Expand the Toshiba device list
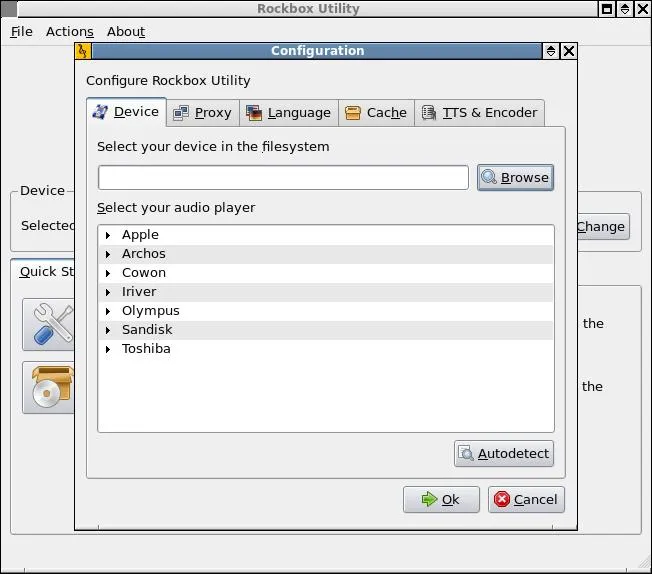The height and width of the screenshot is (574, 652). [108, 349]
